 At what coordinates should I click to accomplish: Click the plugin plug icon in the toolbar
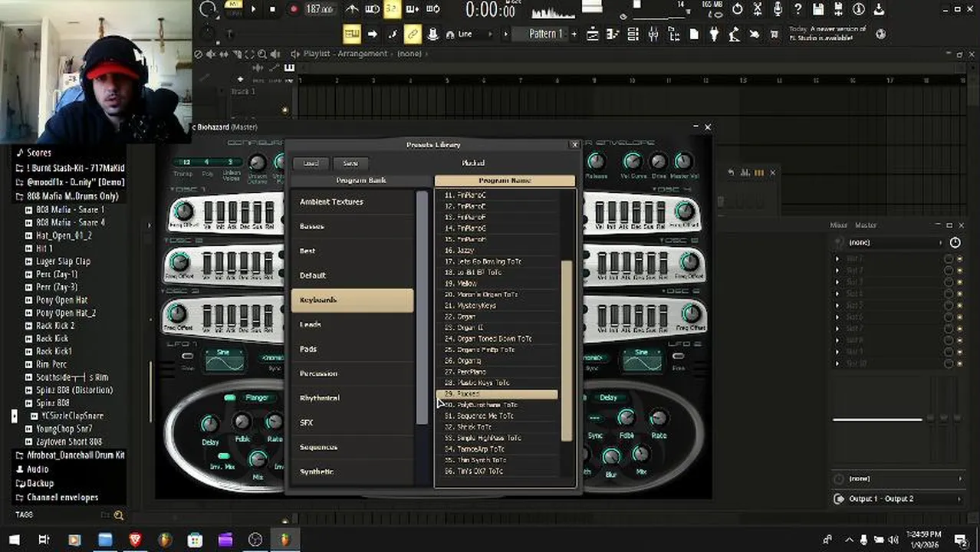click(714, 34)
